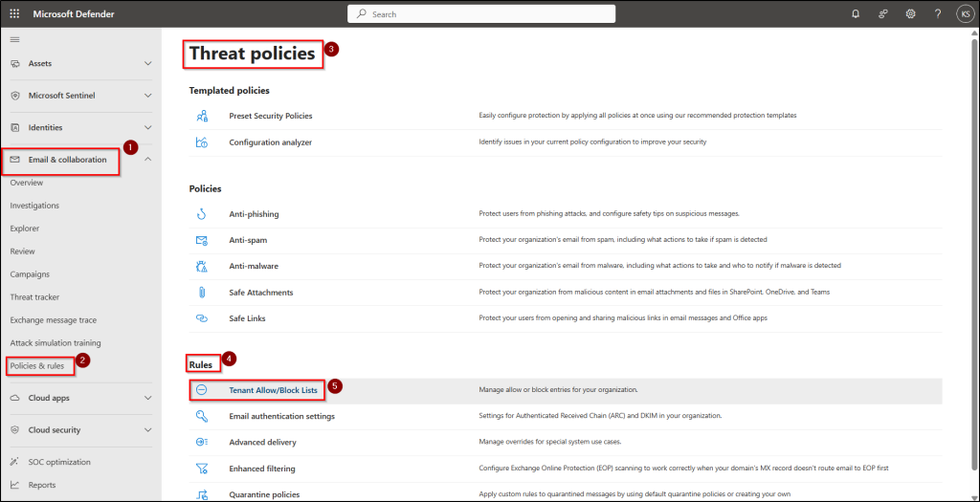Open the app launcher waffle icon
This screenshot has width=980, height=502.
click(x=14, y=14)
